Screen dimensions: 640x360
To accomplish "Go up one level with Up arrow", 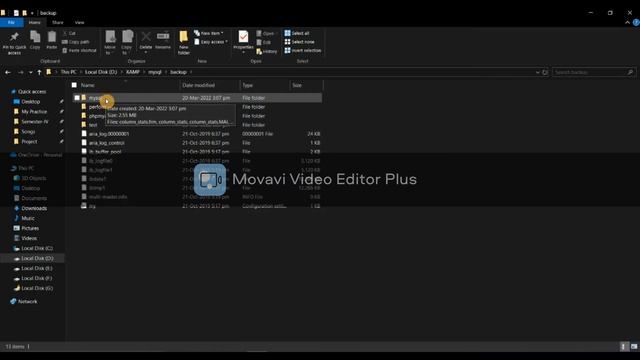I will (x=39, y=72).
